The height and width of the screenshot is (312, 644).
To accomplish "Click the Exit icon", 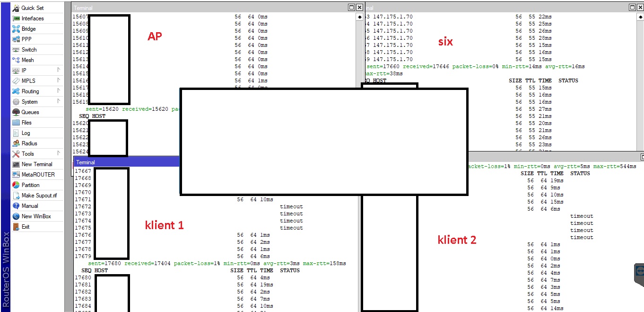I will [16, 227].
